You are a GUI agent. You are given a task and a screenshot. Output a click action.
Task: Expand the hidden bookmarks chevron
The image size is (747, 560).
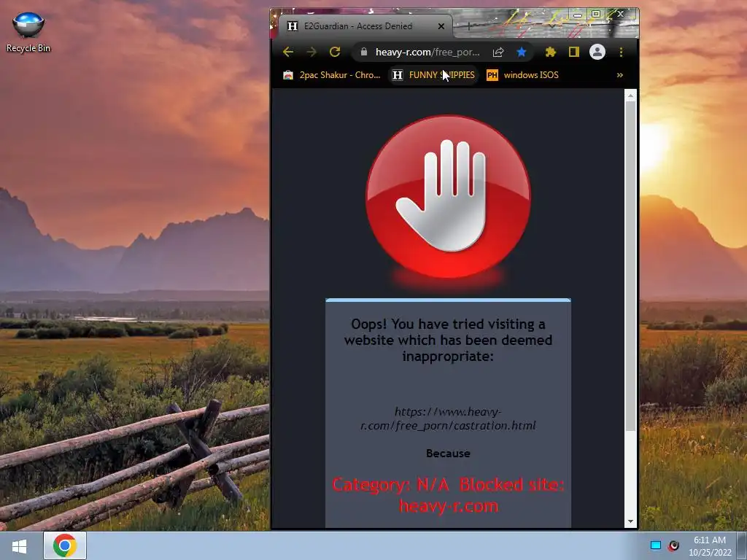point(620,75)
